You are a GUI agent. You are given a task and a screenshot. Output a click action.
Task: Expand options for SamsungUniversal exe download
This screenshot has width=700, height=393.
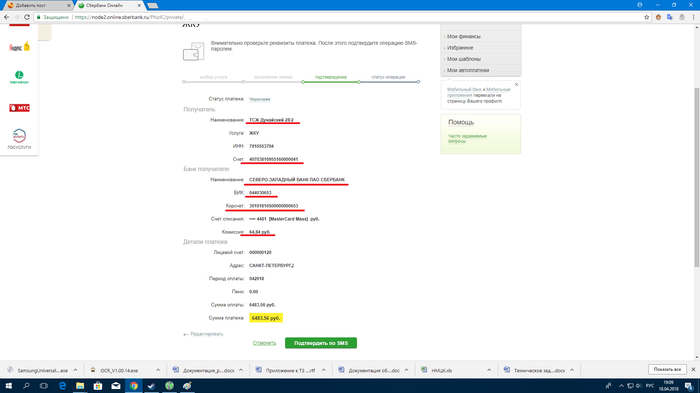[x=75, y=370]
